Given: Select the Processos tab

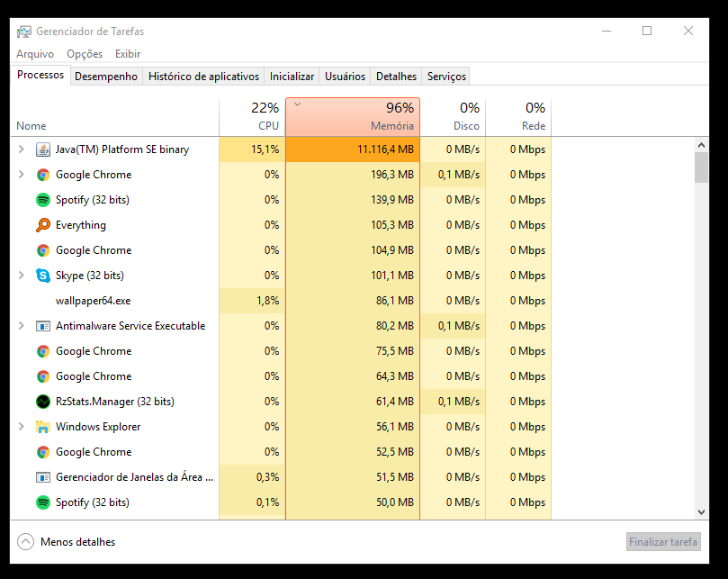Looking at the screenshot, I should point(40,75).
